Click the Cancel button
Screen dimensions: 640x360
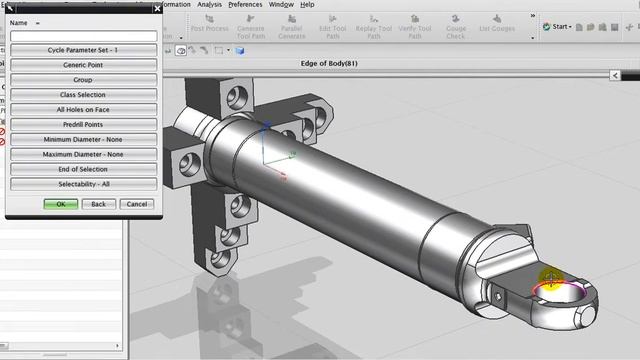[137, 204]
